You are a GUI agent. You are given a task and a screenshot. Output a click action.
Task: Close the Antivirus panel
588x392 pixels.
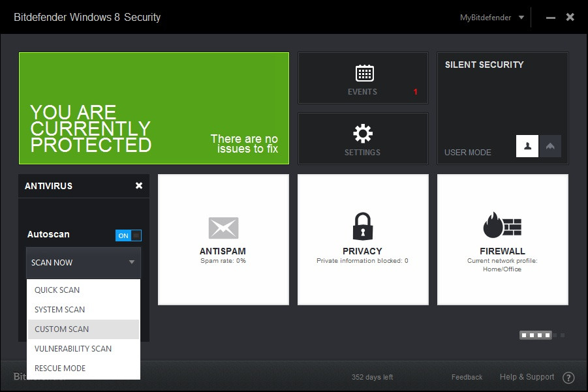[139, 185]
